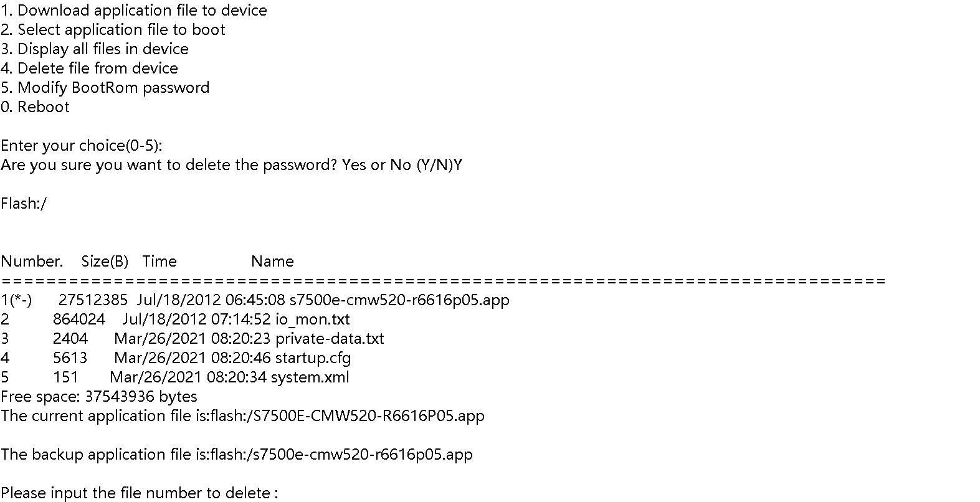Image resolution: width=980 pixels, height=502 pixels.
Task: Click the startup.cfg file entry
Action: 313,358
